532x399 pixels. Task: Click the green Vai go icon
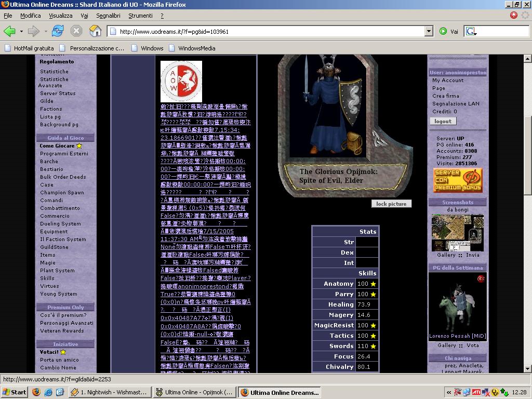443,31
